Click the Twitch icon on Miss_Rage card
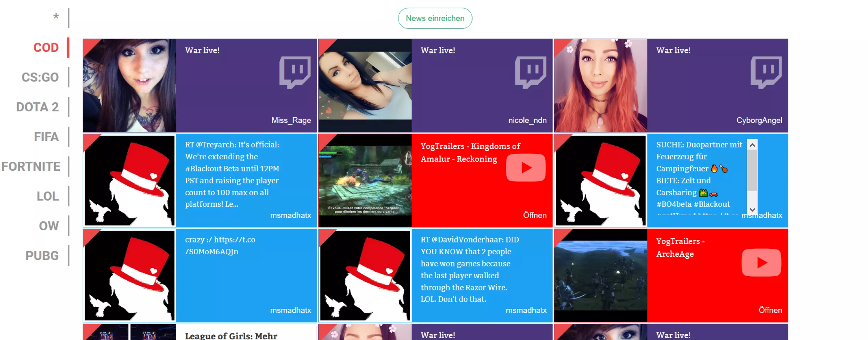The height and width of the screenshot is (340, 868). click(295, 72)
